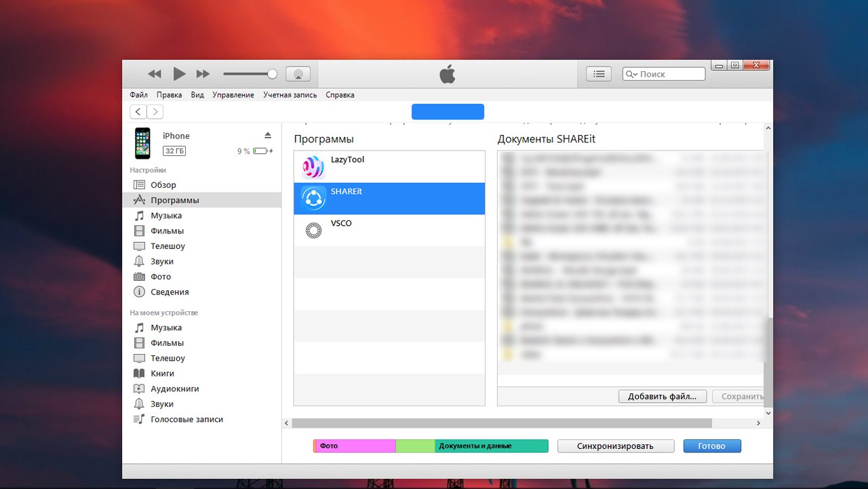
Task: Open the list view button near search
Action: pos(599,74)
